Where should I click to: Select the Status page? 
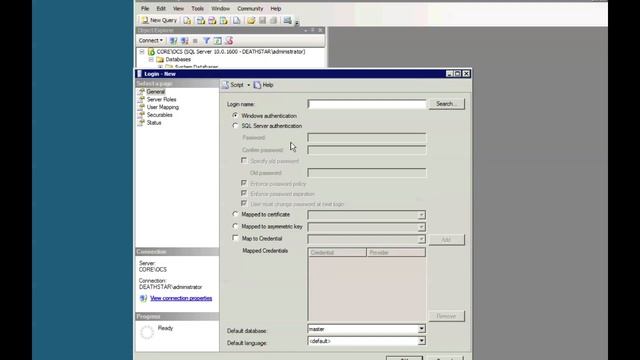(x=154, y=123)
